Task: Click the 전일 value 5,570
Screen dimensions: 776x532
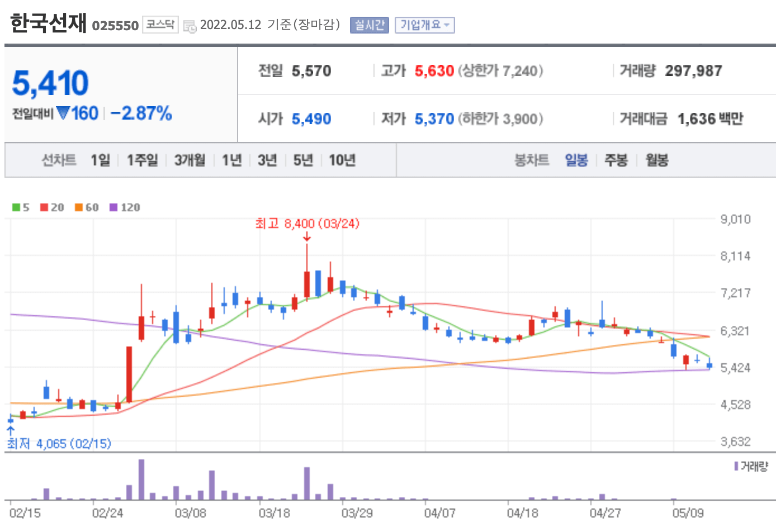Action: (x=311, y=71)
